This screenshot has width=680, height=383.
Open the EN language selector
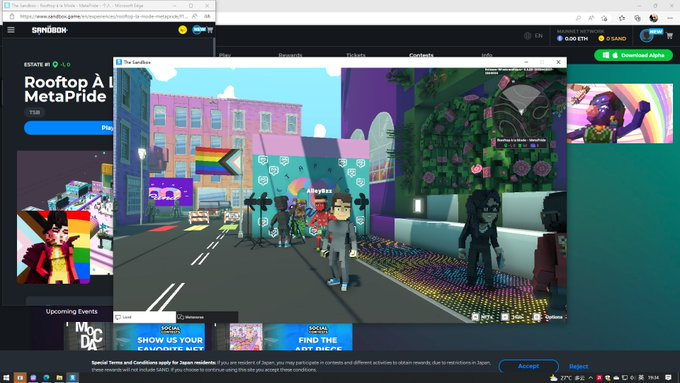533,36
